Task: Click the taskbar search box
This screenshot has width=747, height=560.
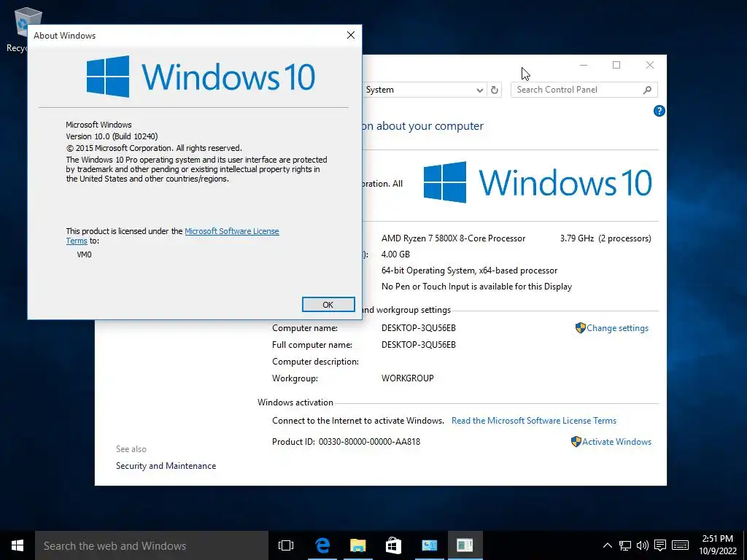Action: click(x=152, y=545)
